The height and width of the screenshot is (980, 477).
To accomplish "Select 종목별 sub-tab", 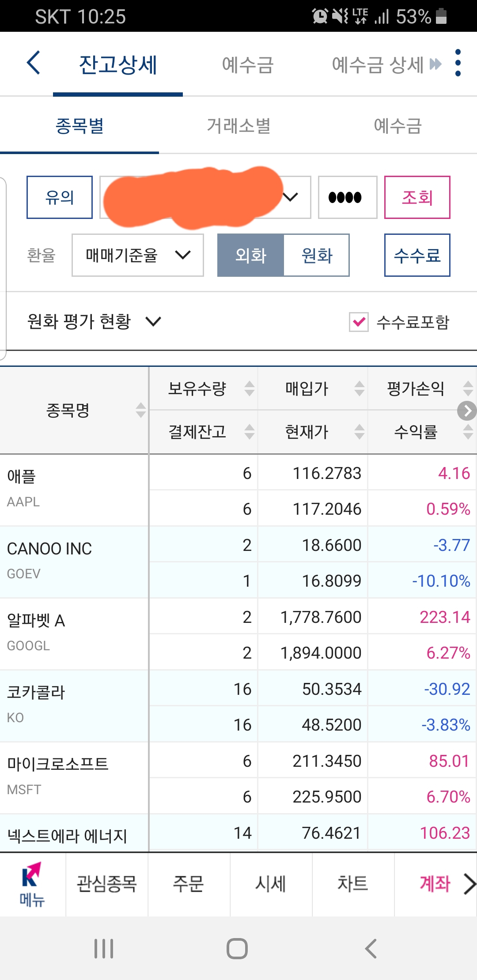I will 79,125.
